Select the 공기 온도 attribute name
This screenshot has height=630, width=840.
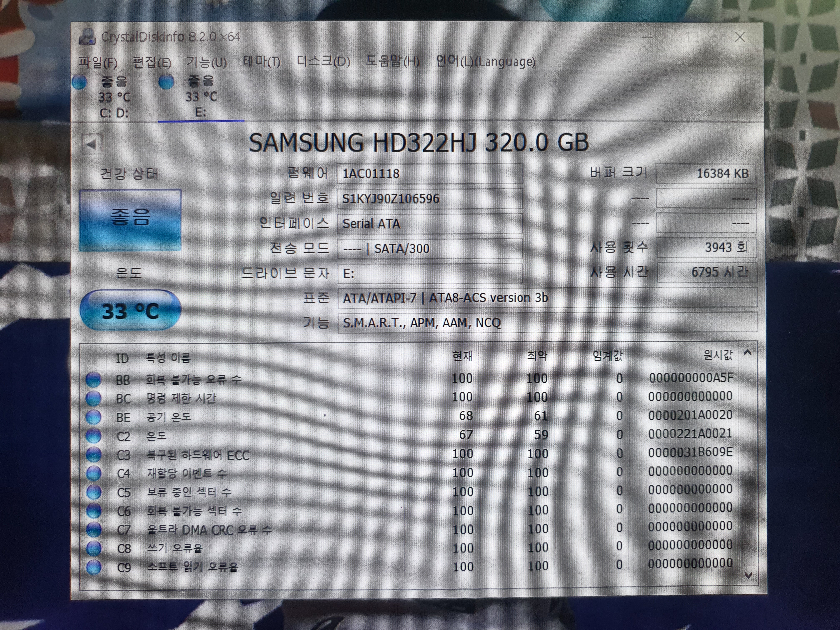pos(168,417)
